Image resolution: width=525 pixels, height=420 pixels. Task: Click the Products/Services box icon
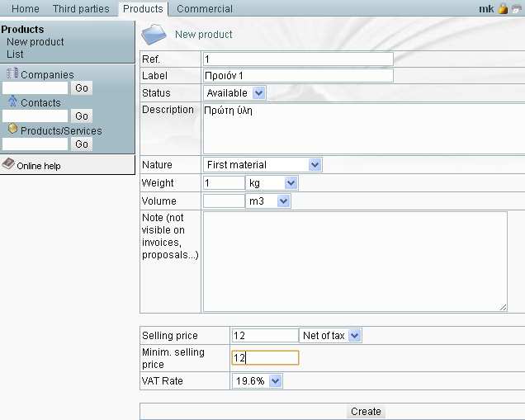tap(12, 129)
